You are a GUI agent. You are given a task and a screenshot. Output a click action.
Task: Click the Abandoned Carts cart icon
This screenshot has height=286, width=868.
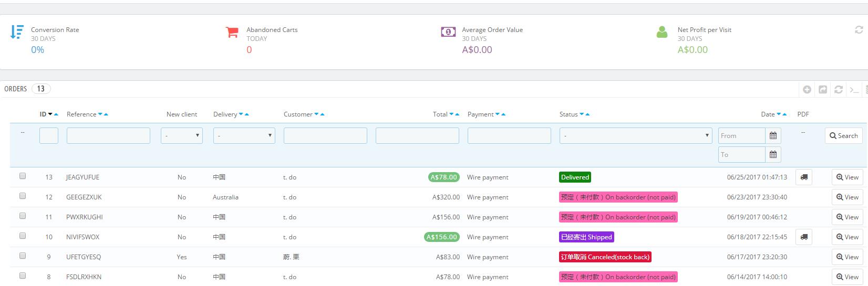[x=232, y=32]
